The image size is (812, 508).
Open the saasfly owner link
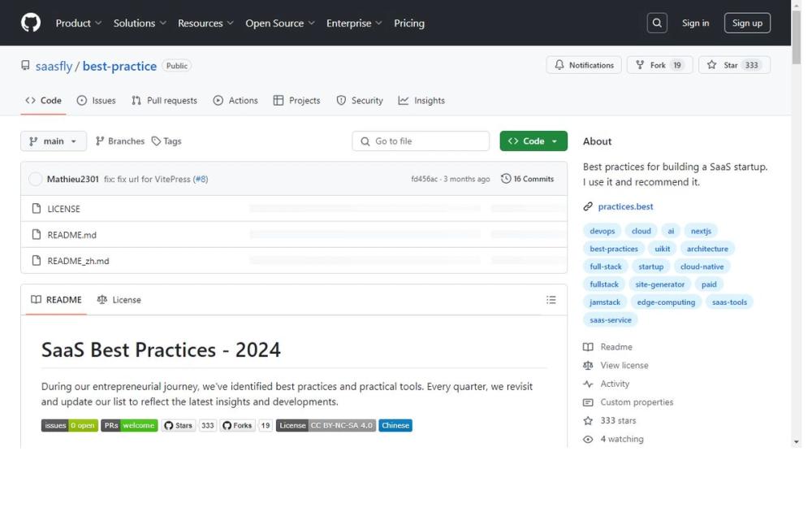pyautogui.click(x=54, y=67)
